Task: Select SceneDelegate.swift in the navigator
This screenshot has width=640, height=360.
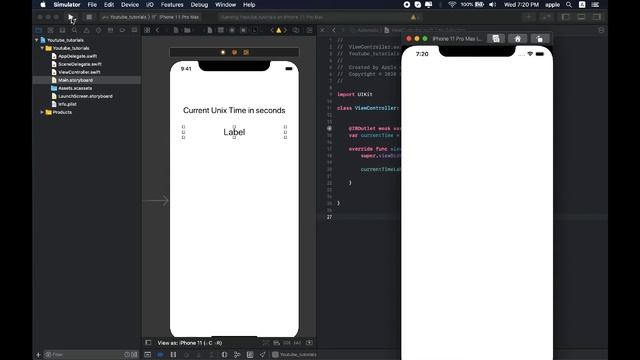Action: pyautogui.click(x=80, y=64)
